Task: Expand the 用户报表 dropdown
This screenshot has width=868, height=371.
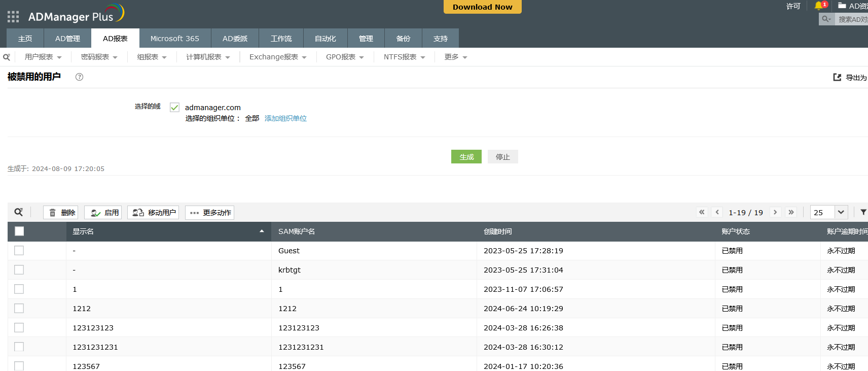Action: [x=43, y=57]
